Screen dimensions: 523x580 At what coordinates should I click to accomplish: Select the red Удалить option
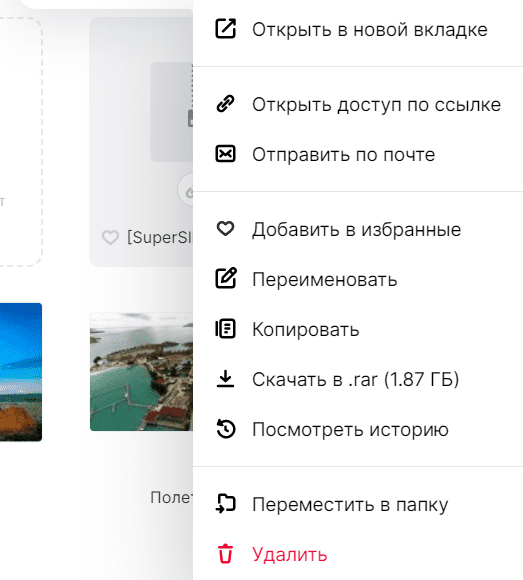coord(358,554)
